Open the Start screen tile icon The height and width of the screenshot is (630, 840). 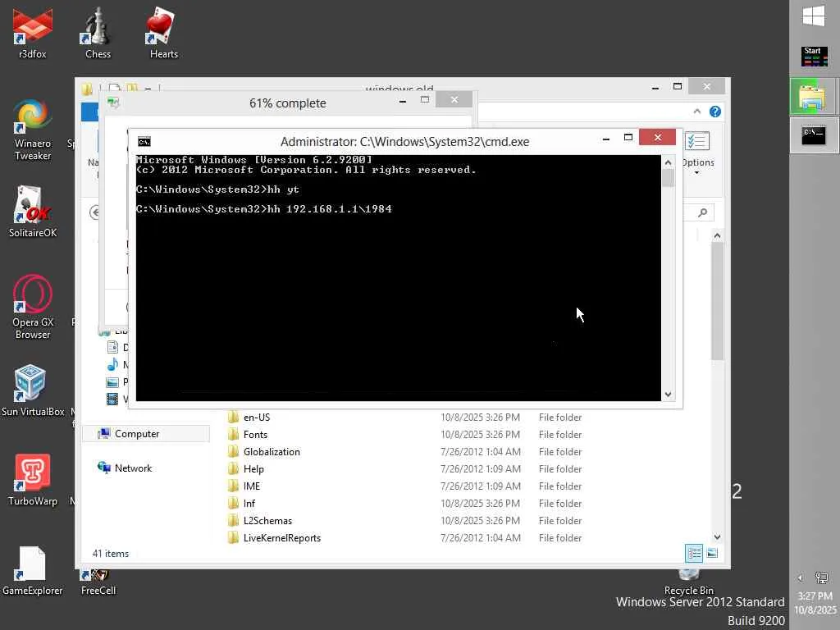click(x=814, y=57)
